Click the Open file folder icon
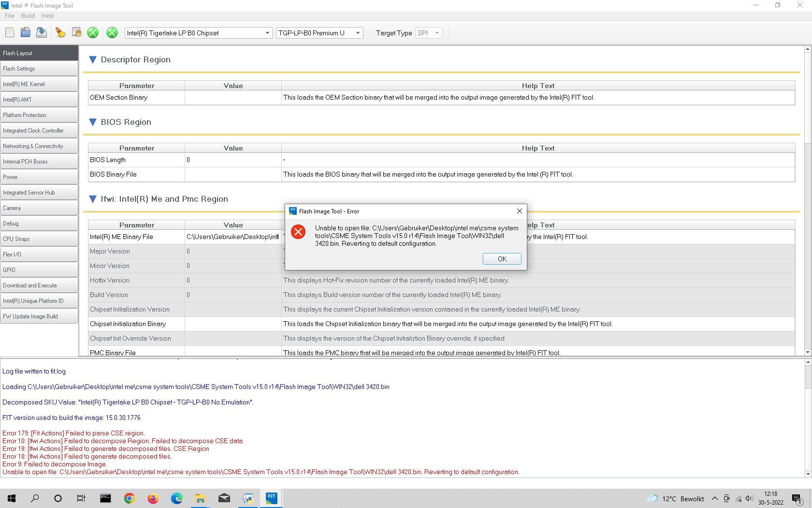This screenshot has height=508, width=812. pos(26,33)
